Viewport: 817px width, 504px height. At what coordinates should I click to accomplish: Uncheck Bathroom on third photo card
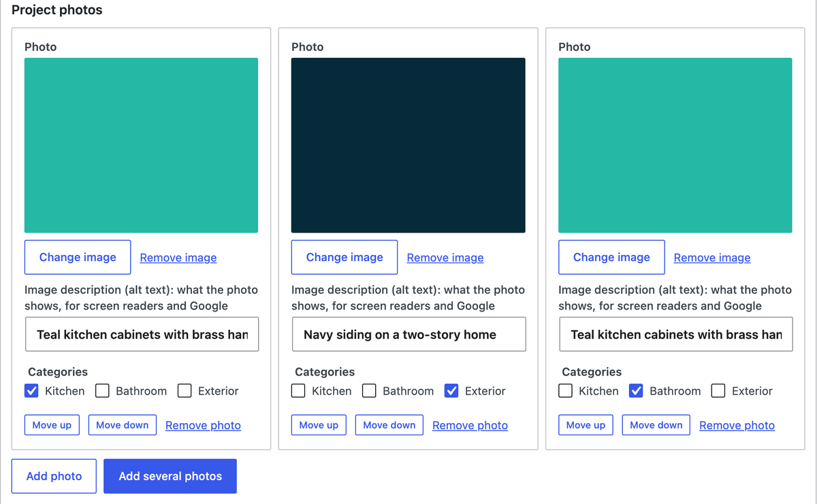[636, 390]
